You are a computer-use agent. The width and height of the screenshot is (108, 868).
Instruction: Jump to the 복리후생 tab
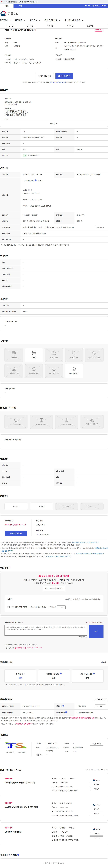[70, 26]
